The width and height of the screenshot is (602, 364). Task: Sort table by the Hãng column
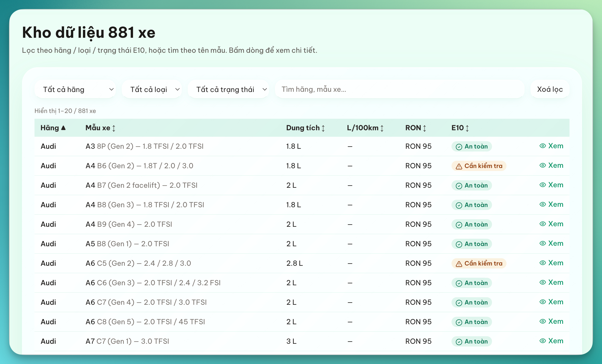pos(53,128)
